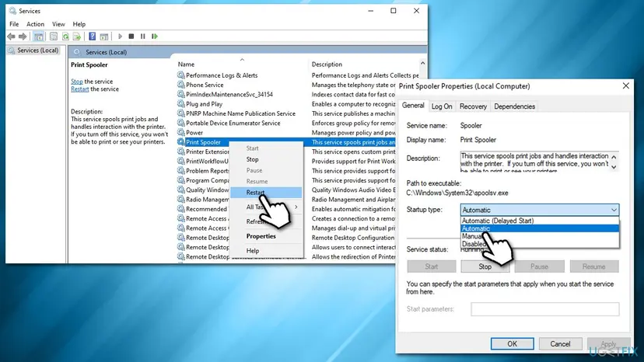
Task: Click the gear icon beside Print Spooler
Action: coord(180,142)
